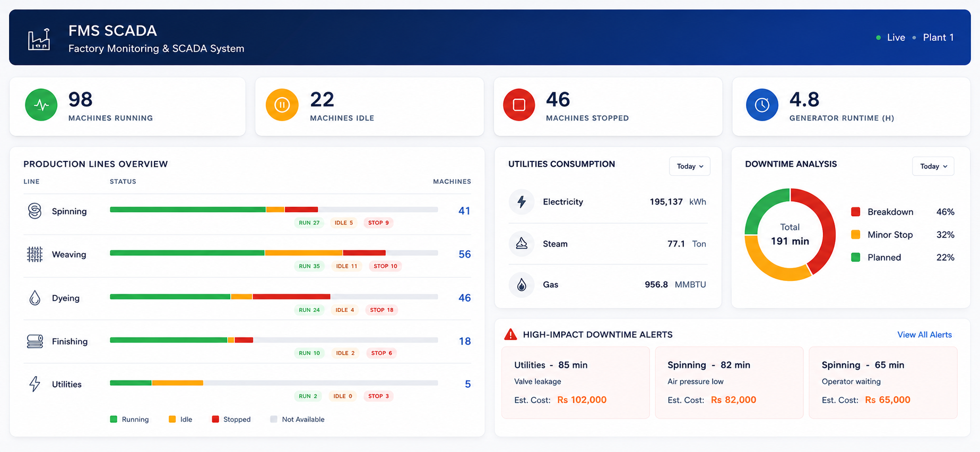Screen dimensions: 980x452
Task: Click the Spinning line spool icon
Action: click(x=34, y=211)
